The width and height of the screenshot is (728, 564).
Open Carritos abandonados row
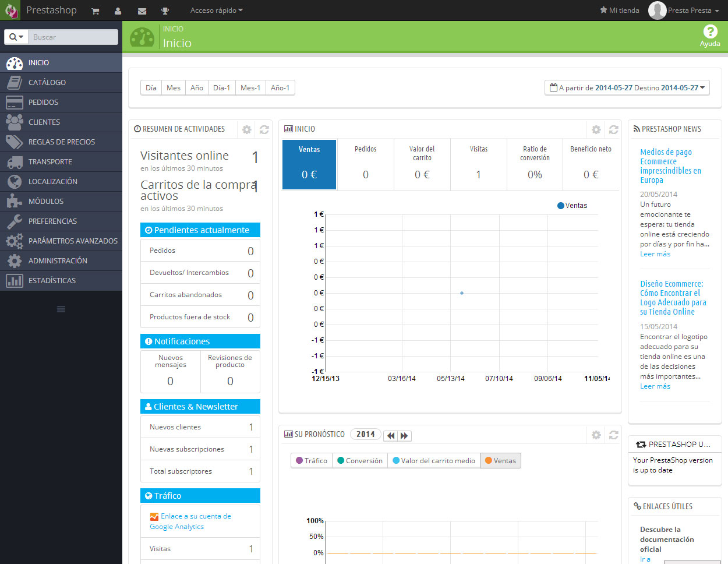click(200, 295)
